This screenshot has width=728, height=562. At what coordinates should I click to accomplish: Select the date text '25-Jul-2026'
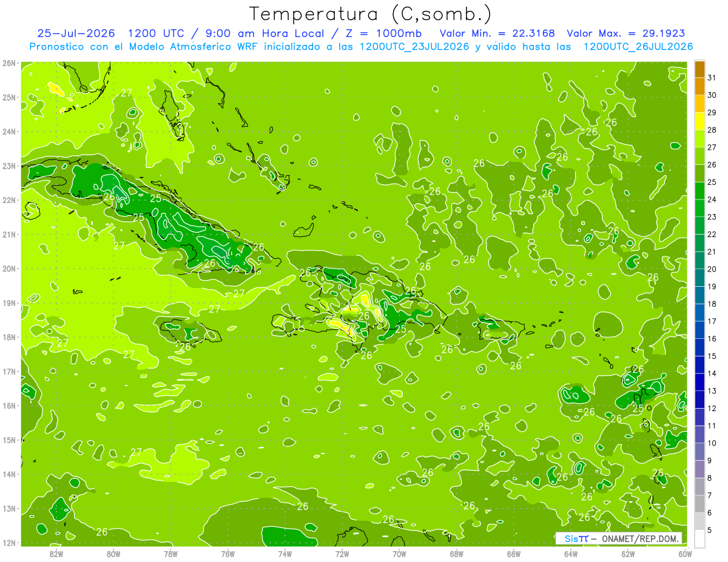[76, 33]
